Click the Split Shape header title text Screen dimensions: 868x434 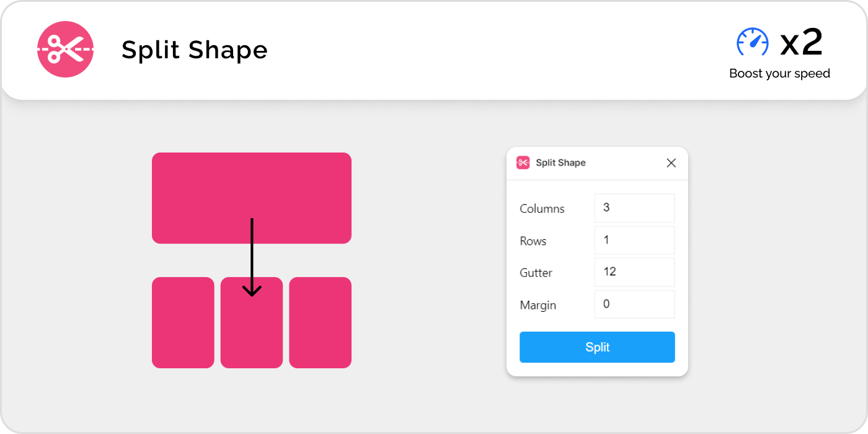coord(194,50)
